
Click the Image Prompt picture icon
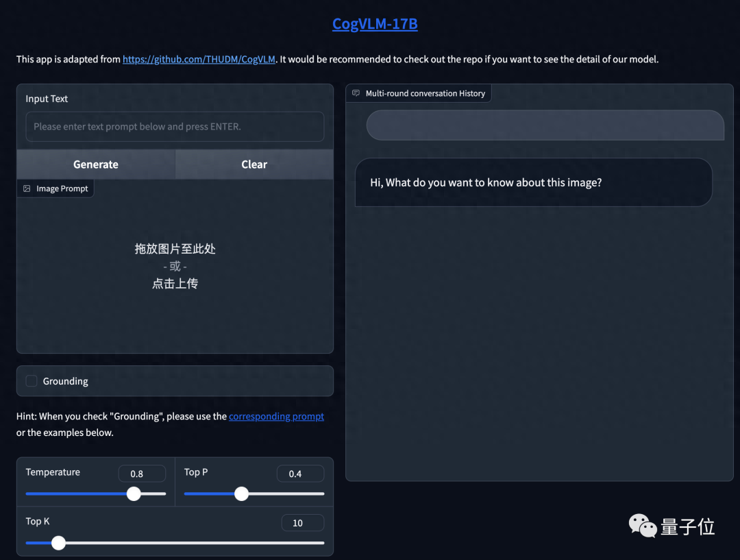(27, 188)
